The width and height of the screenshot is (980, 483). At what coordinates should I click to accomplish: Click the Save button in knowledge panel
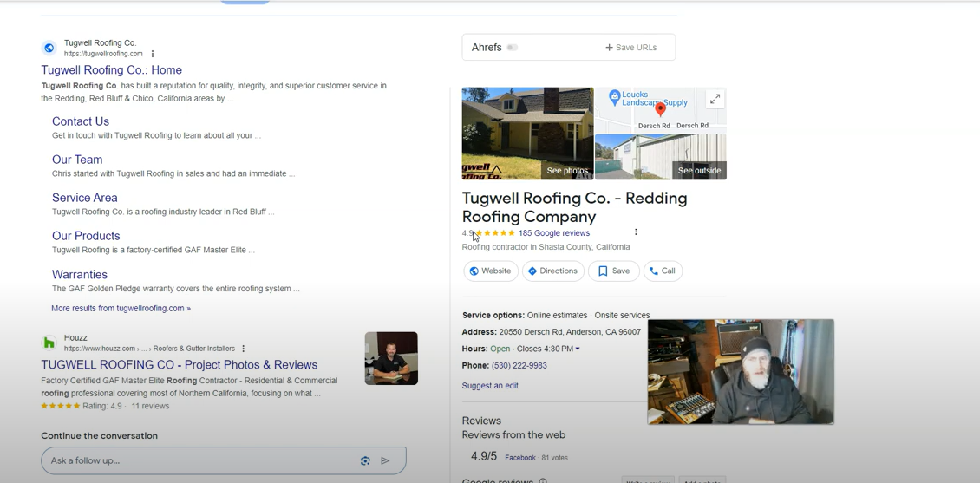614,271
